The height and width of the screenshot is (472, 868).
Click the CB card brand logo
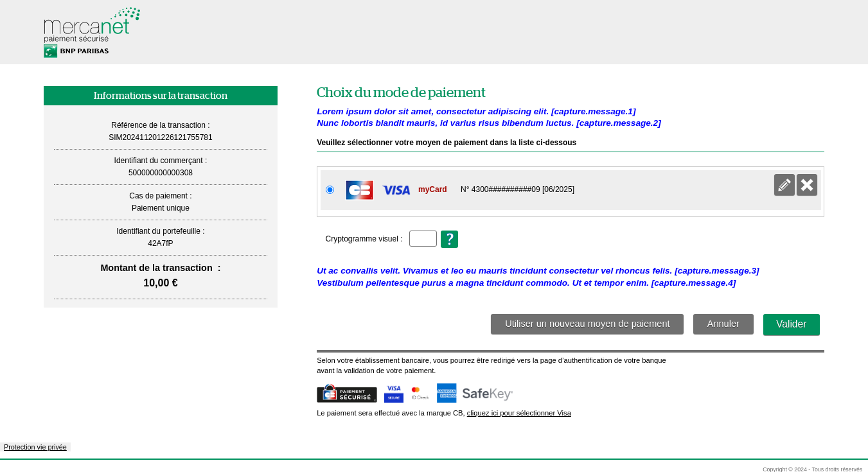[x=359, y=189]
